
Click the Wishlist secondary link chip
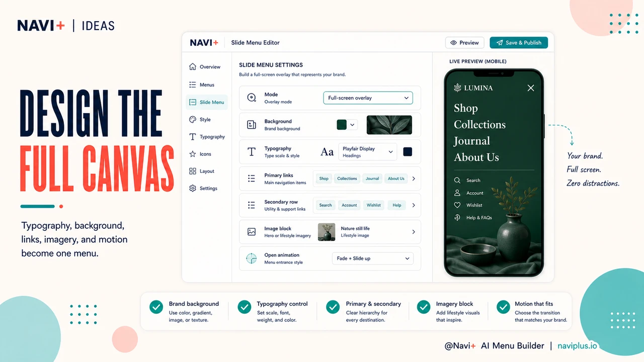[x=374, y=205]
